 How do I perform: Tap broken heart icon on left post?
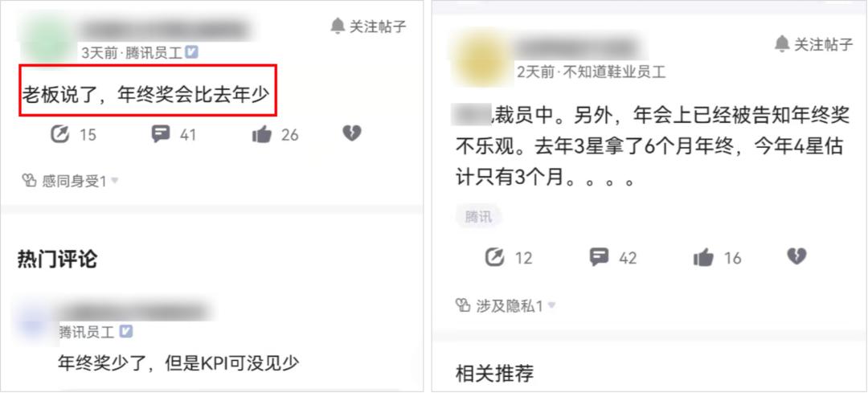pos(351,133)
